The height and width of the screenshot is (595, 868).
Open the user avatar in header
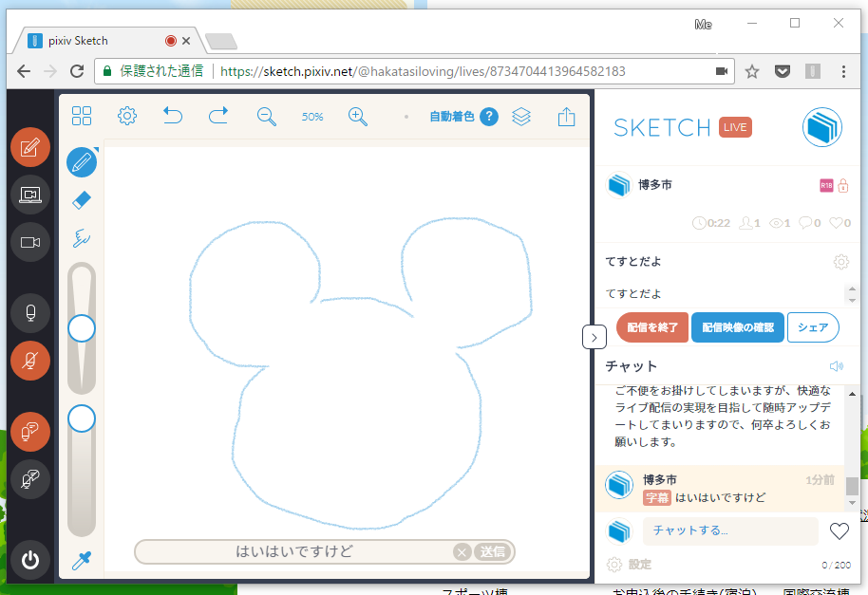click(x=822, y=127)
